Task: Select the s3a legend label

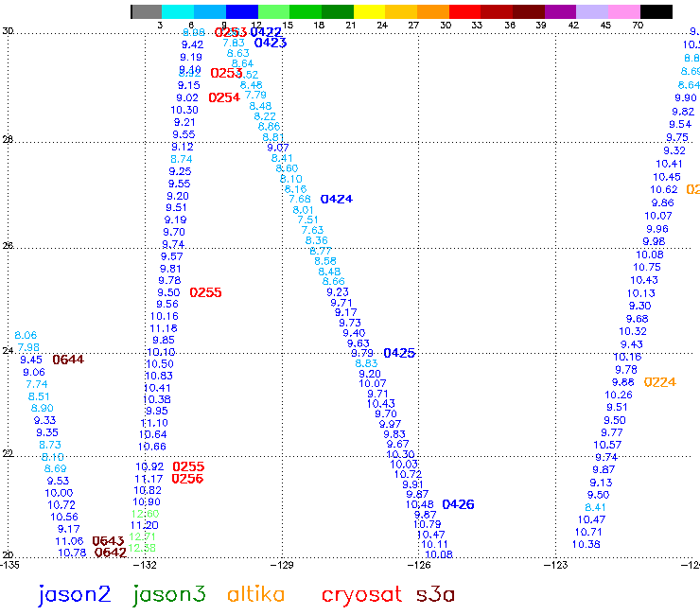Action: click(435, 595)
